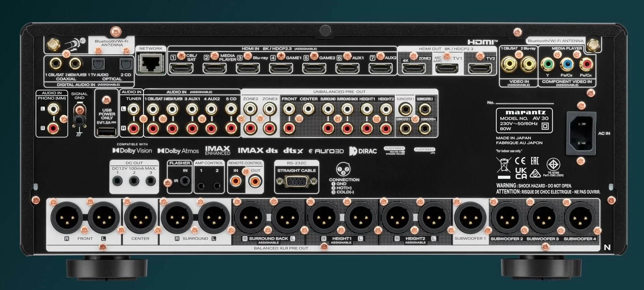Click the DIRAC logo
The width and height of the screenshot is (644, 290).
(x=363, y=151)
